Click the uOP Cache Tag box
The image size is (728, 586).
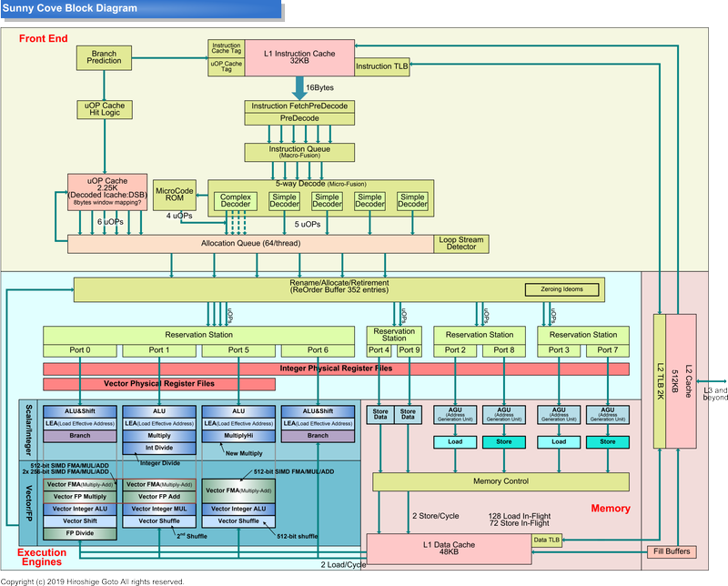pyautogui.click(x=226, y=66)
